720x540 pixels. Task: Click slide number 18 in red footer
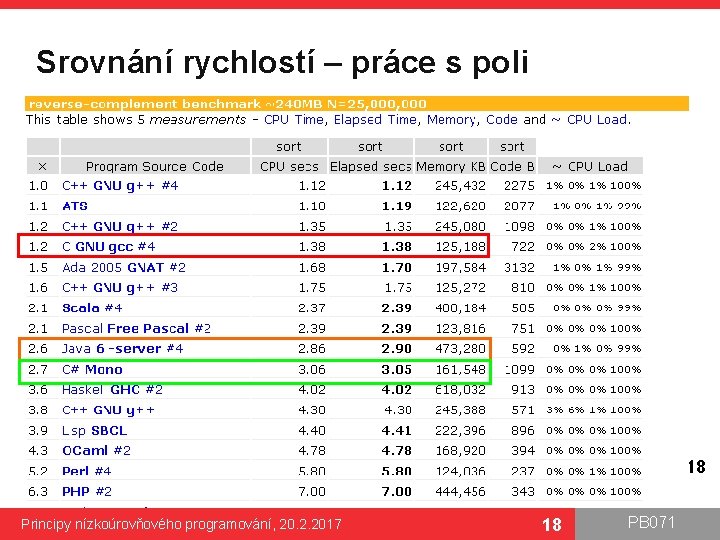(x=551, y=525)
